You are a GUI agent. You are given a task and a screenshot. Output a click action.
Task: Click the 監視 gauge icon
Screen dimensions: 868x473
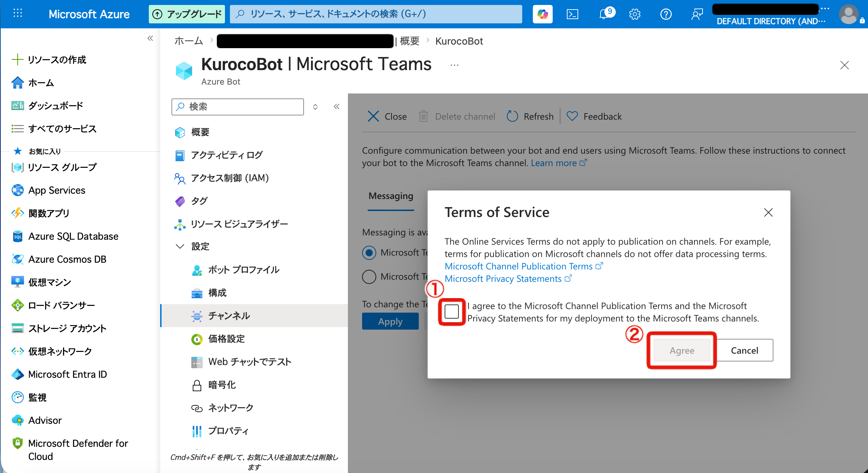17,397
